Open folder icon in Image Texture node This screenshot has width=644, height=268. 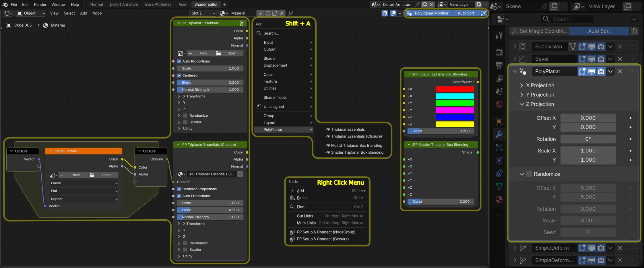click(x=92, y=175)
